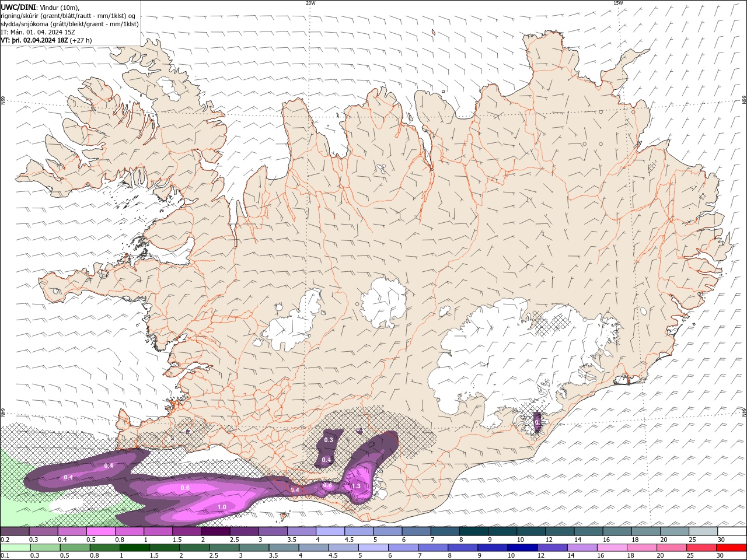
Task: Click the 14 label in the upper legend row
Action: tap(577, 540)
